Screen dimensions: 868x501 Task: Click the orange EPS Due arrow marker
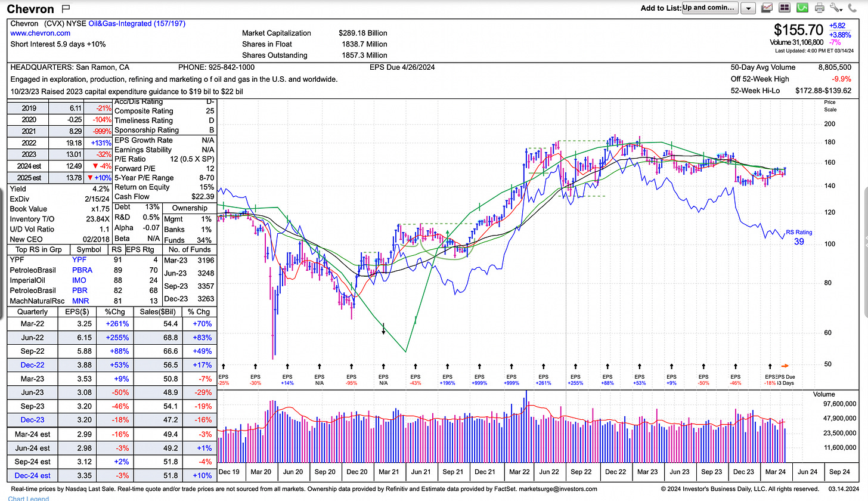pyautogui.click(x=785, y=366)
